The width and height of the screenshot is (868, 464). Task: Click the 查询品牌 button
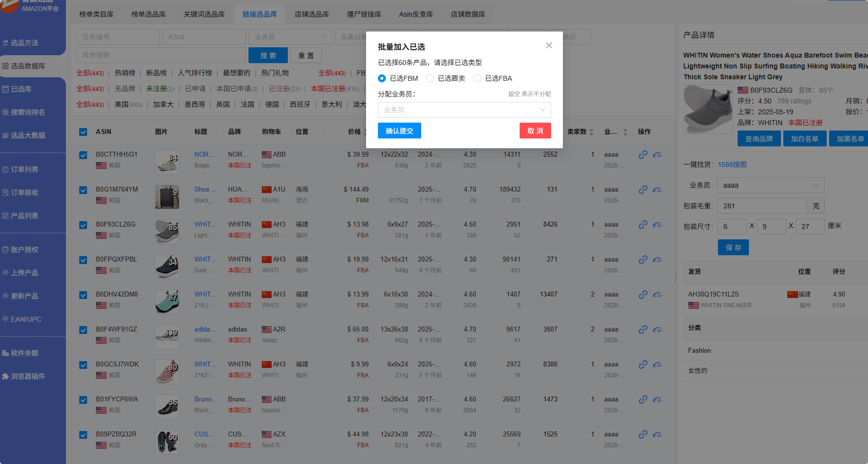pos(759,138)
